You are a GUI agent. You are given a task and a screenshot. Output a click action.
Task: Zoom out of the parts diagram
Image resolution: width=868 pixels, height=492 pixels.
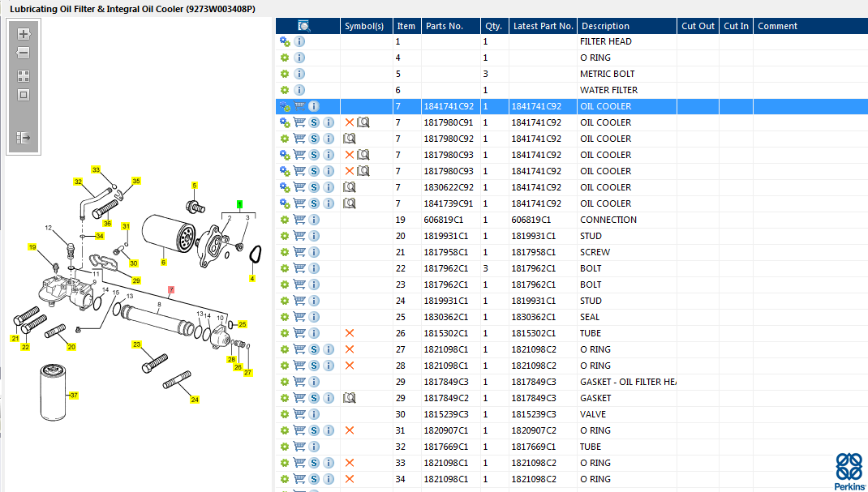[24, 53]
